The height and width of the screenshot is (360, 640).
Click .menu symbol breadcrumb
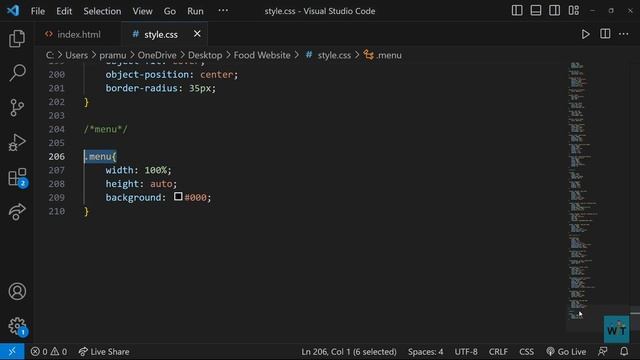pos(383,55)
